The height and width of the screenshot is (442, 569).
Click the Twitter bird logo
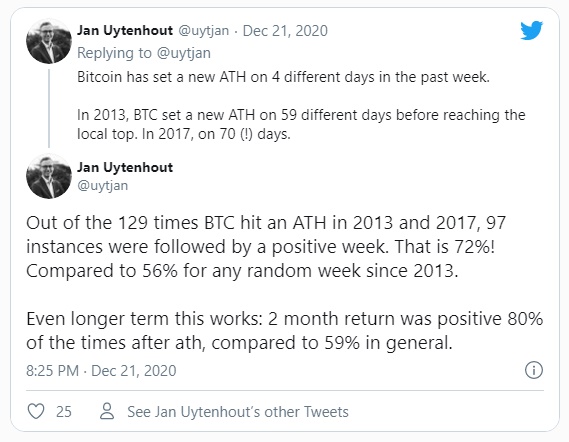[531, 30]
